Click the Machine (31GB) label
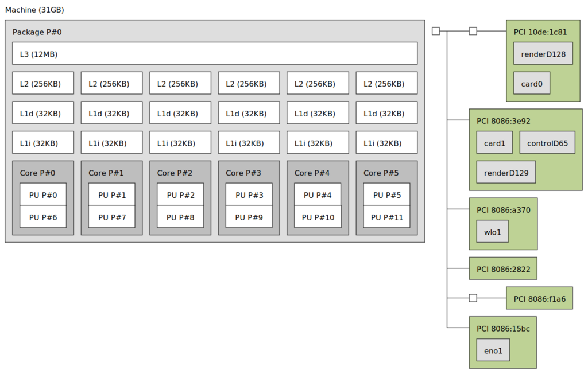The image size is (588, 374). (34, 10)
